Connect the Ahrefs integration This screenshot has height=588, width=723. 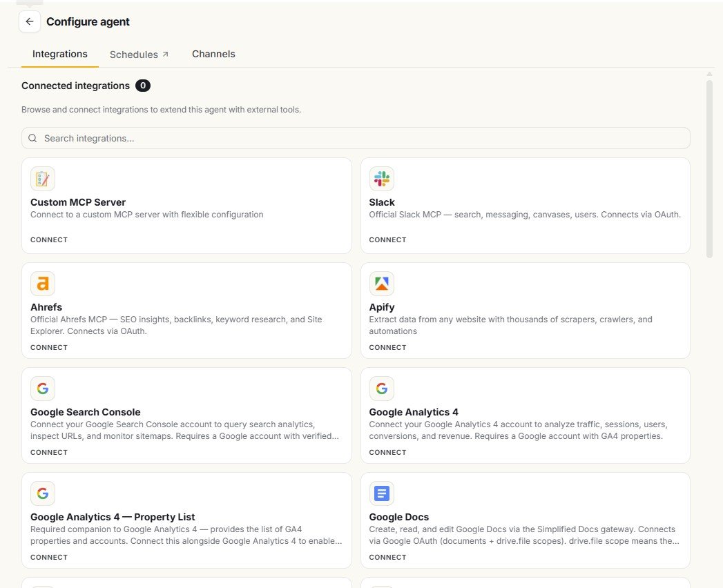click(49, 347)
